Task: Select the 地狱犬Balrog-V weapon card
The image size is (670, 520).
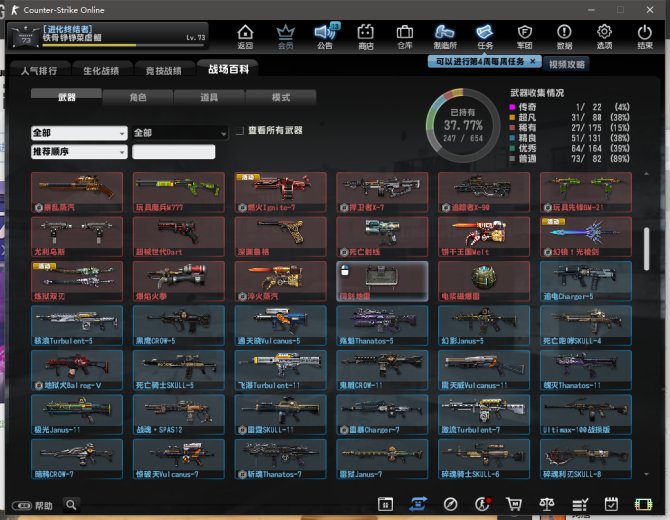Action: (x=77, y=370)
